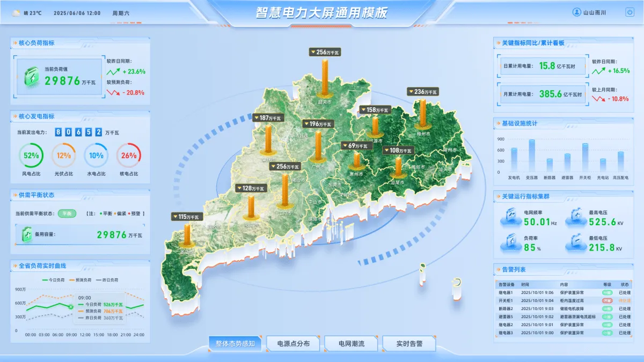Click the power logout icon

coord(630,12)
